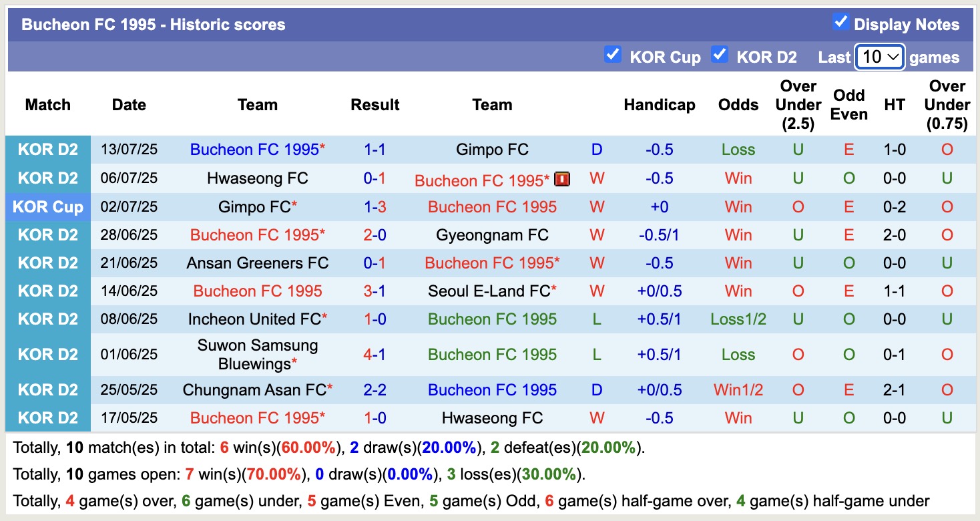
Task: Select Suwon Samsung Bluewings team name
Action: 258,355
